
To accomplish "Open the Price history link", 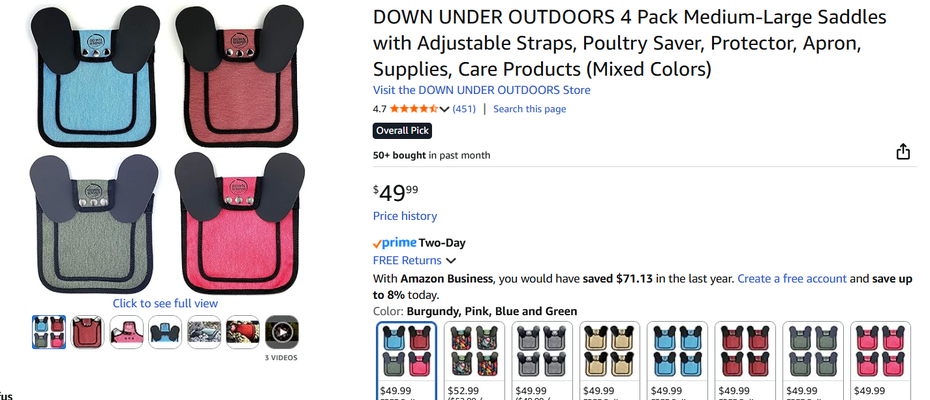I will pos(404,216).
